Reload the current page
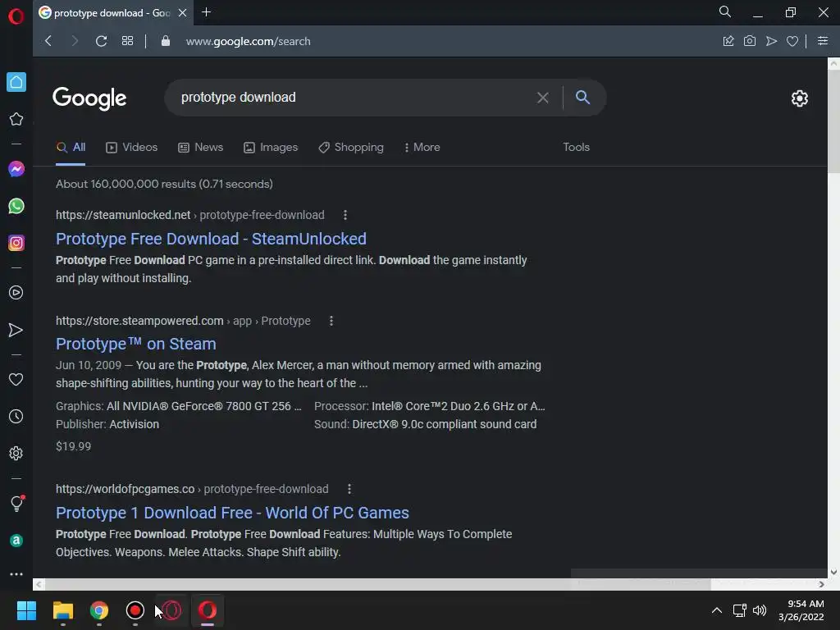This screenshot has width=840, height=630. click(101, 41)
